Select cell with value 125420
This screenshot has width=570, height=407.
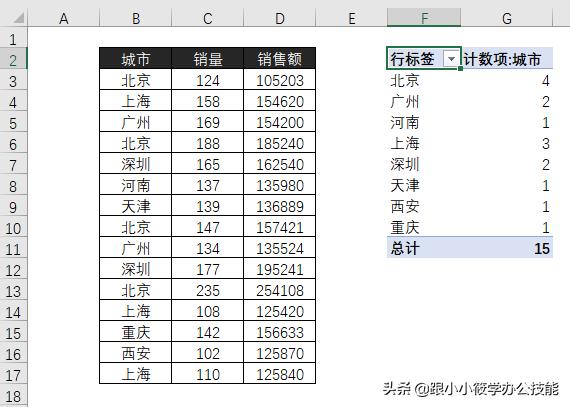pyautogui.click(x=280, y=311)
